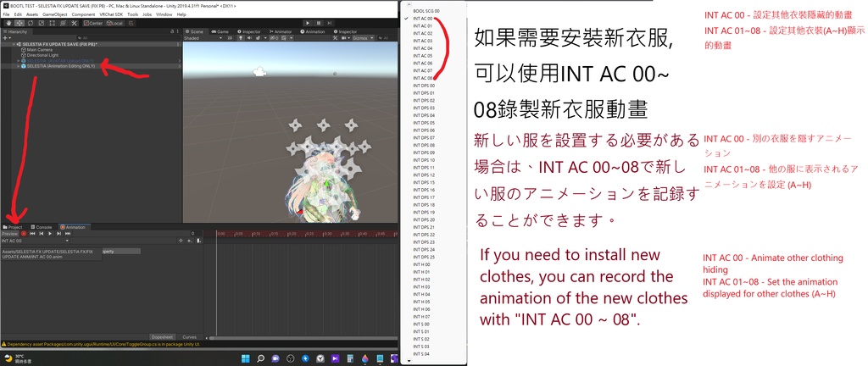This screenshot has width=868, height=366.
Task: Choose INT H 00 from clip list
Action: [x=422, y=265]
